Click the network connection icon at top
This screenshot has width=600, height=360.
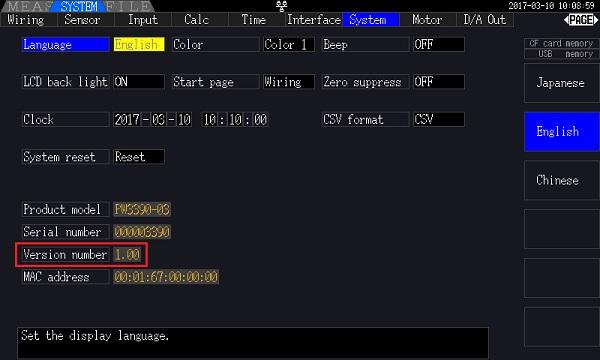pos(282,6)
